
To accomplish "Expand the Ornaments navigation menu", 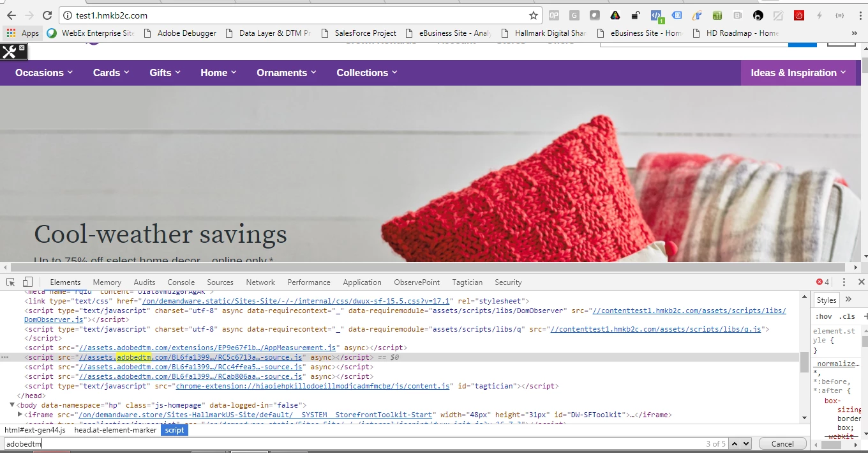I will coord(287,73).
